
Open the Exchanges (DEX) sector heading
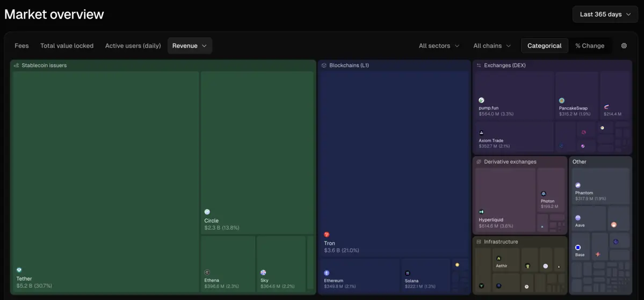(505, 65)
